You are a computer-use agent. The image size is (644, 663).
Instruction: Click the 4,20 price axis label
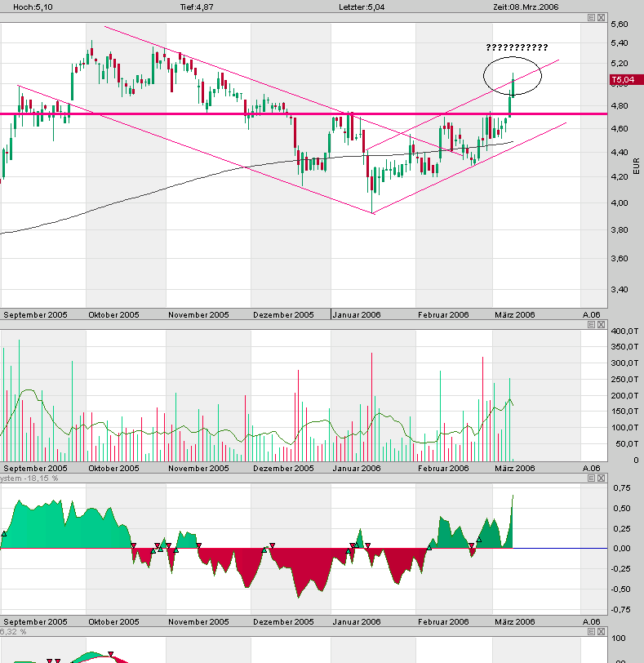(619, 176)
